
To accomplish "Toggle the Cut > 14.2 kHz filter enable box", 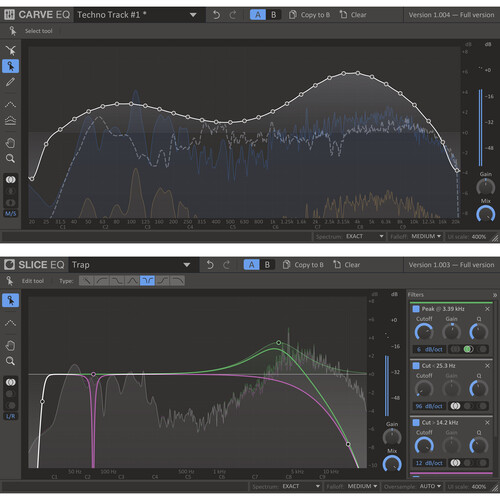I will [x=416, y=422].
